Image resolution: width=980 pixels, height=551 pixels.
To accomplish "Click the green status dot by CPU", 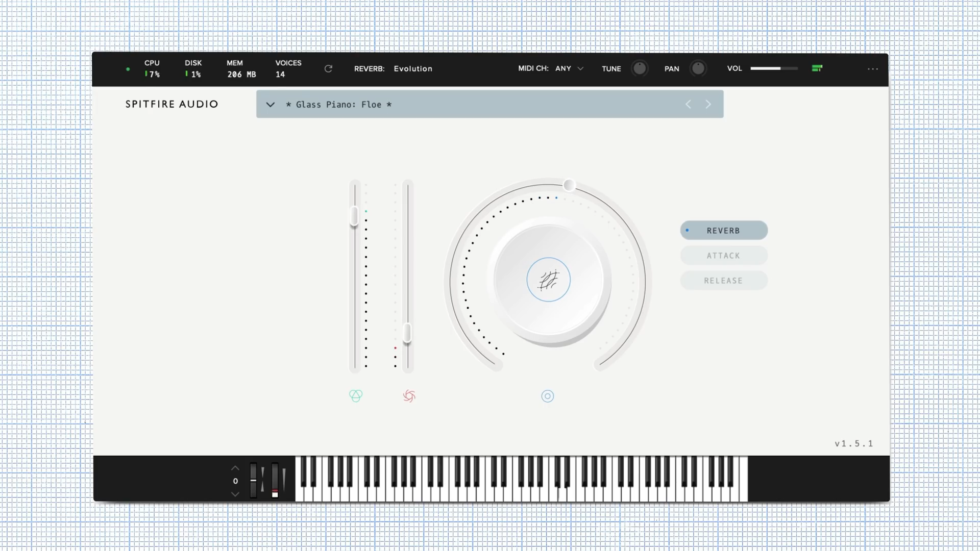I will (128, 69).
